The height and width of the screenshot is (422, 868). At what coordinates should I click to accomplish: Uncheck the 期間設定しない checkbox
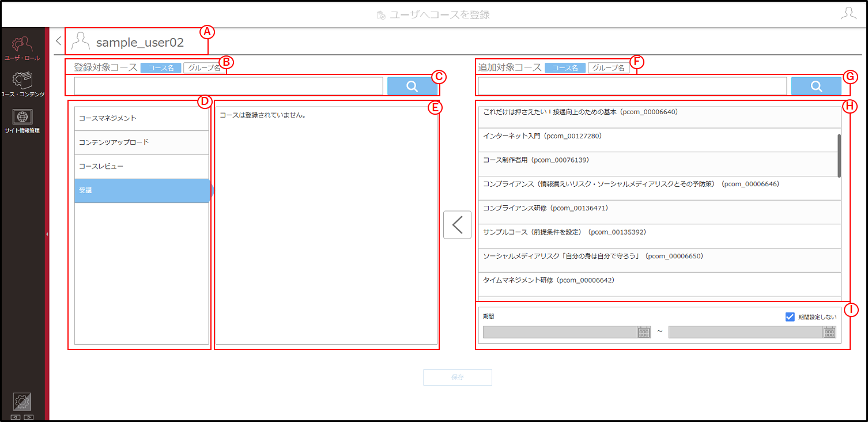tap(790, 316)
